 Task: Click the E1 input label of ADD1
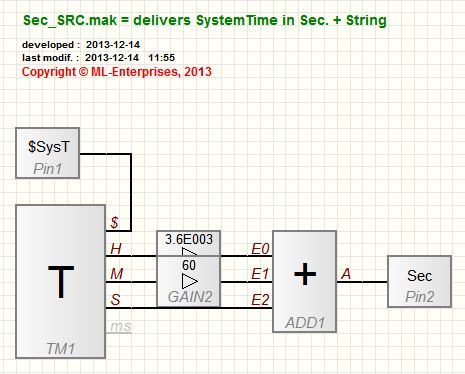(x=260, y=274)
